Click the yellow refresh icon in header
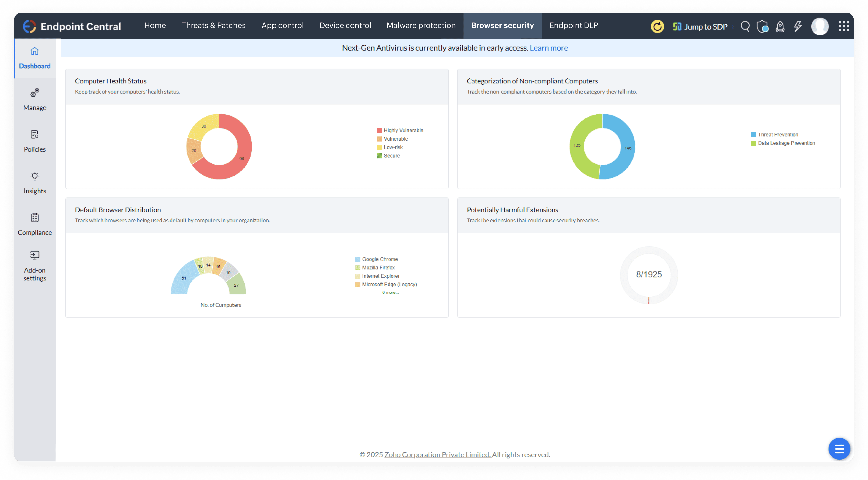868x480 pixels. click(657, 26)
